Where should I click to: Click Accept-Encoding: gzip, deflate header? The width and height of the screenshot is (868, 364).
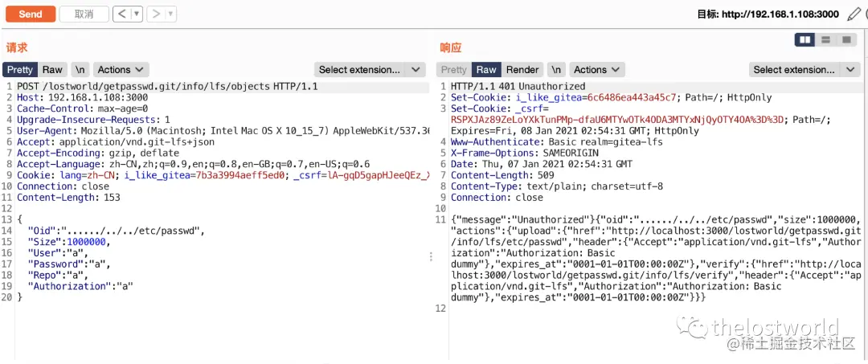click(x=98, y=153)
